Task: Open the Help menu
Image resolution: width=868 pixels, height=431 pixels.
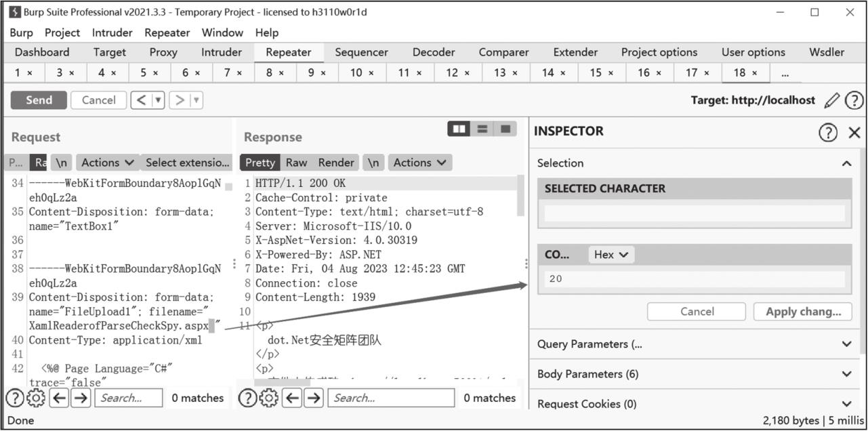Action: (x=267, y=33)
